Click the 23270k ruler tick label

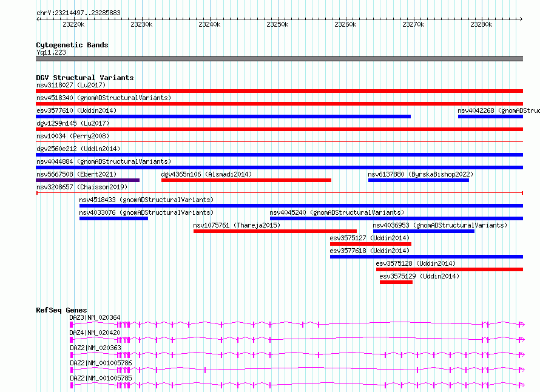point(413,25)
